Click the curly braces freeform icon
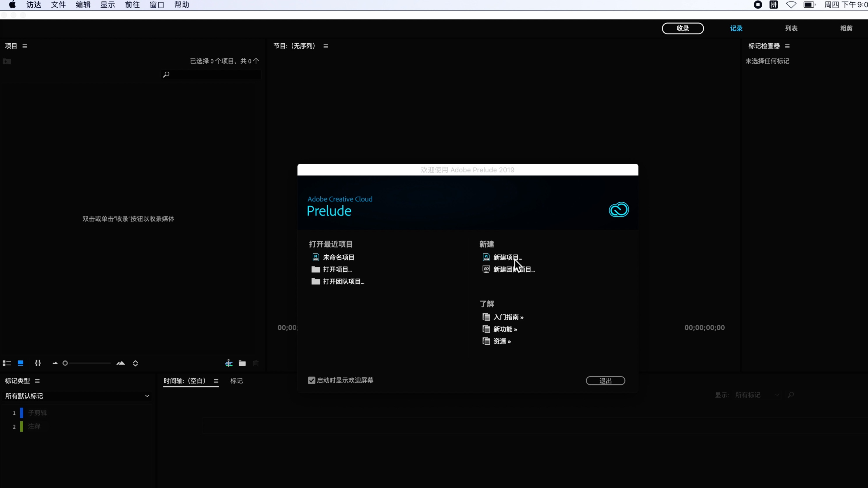Screen dimensions: 868x488 [x=38, y=363]
